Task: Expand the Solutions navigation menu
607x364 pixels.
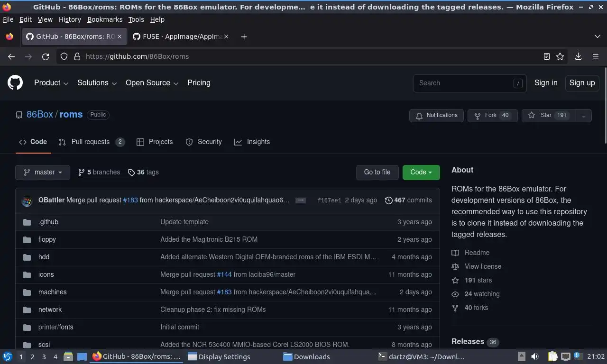Action: [x=97, y=83]
